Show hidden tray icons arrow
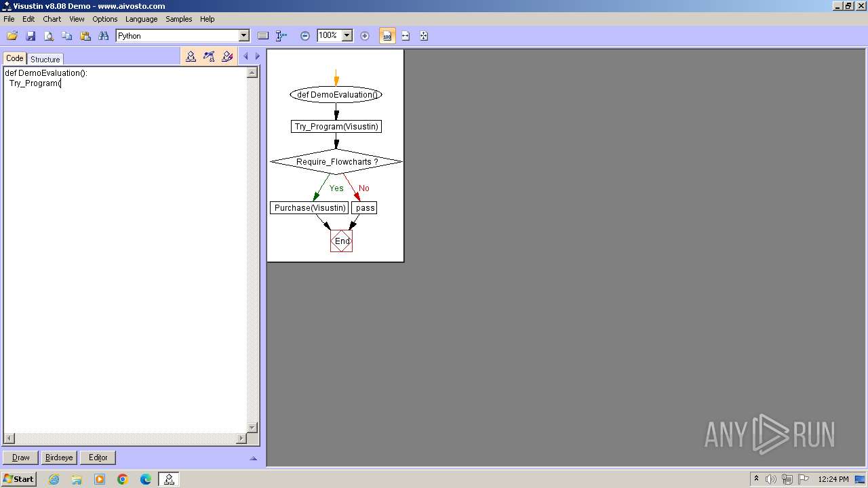This screenshot has height=488, width=868. point(756,479)
